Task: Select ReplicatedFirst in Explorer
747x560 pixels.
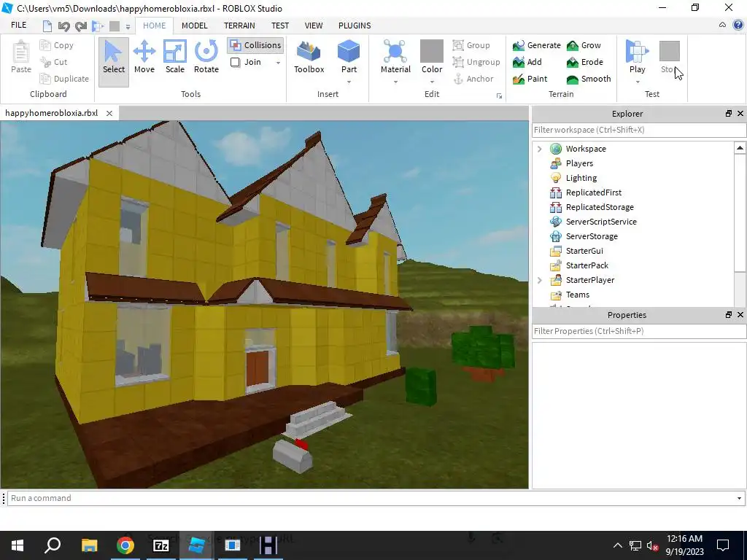Action: point(594,192)
